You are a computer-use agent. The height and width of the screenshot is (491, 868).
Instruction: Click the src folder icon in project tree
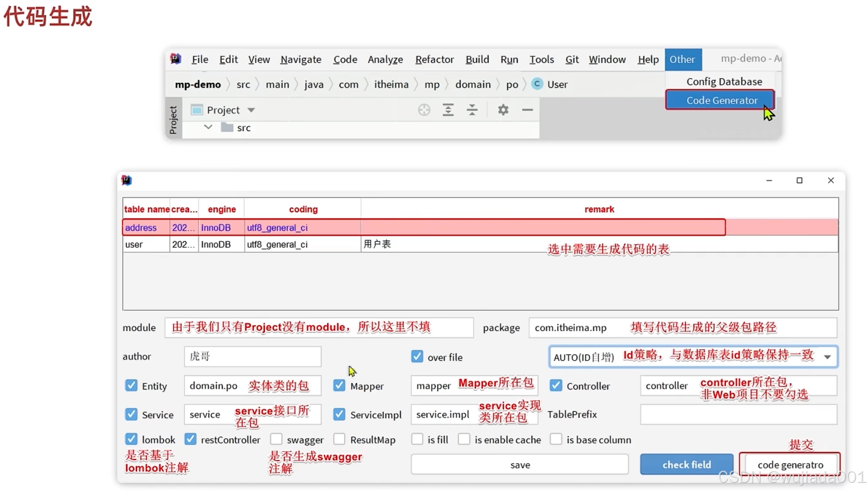[x=227, y=127]
